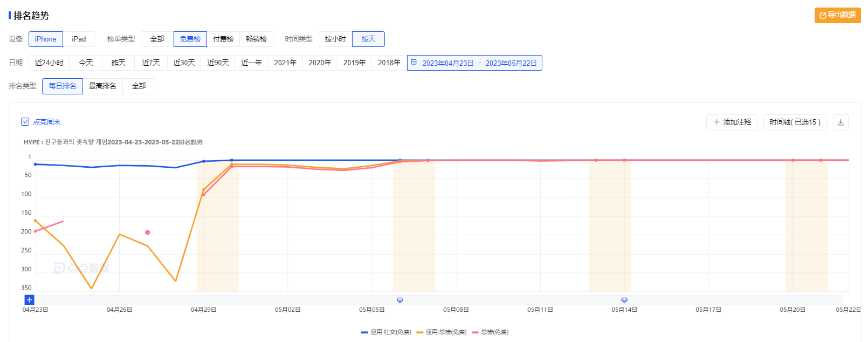
Task: Open the date range picker field
Action: (x=479, y=63)
